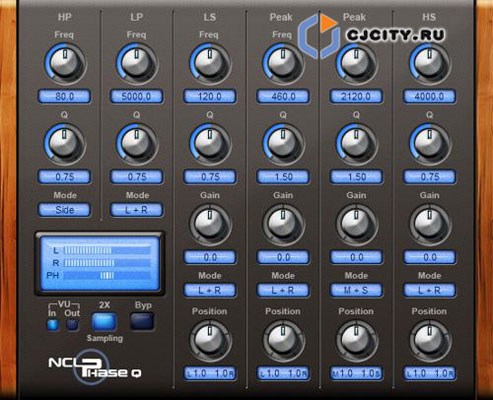Image resolution: width=493 pixels, height=400 pixels.
Task: Click the LS band Freq knob
Action: [x=210, y=63]
